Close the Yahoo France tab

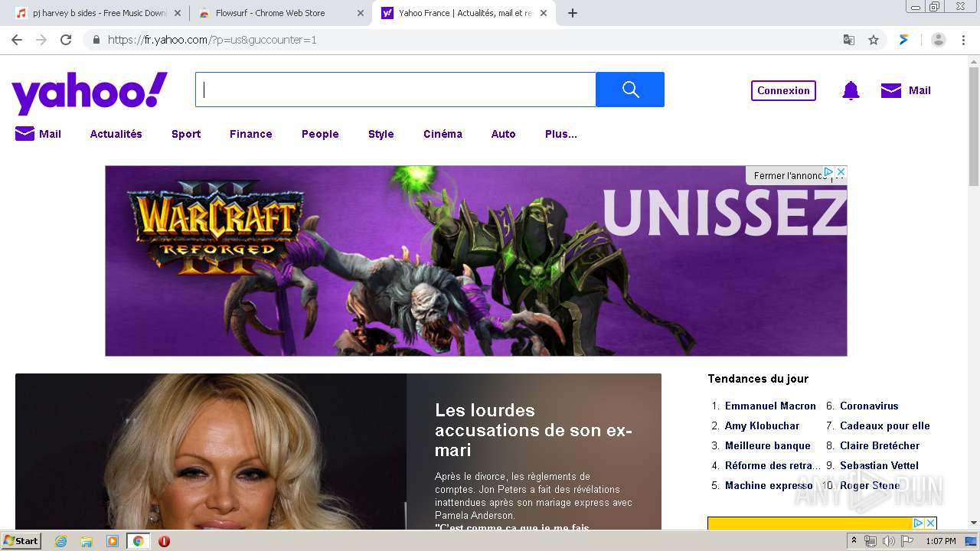coord(544,13)
